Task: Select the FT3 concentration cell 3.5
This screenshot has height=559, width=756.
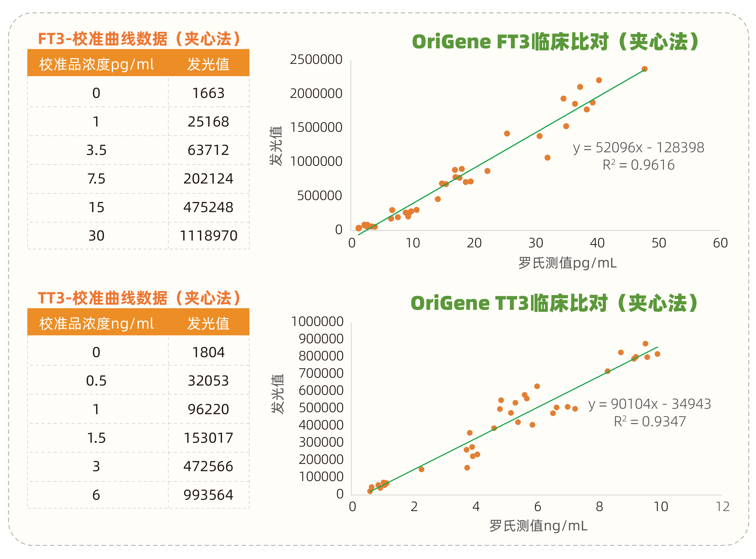Action: click(x=97, y=150)
